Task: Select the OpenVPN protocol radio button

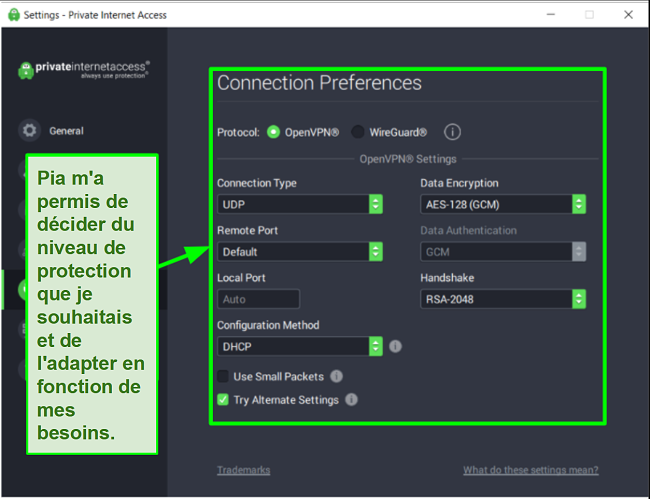Action: coord(274,132)
